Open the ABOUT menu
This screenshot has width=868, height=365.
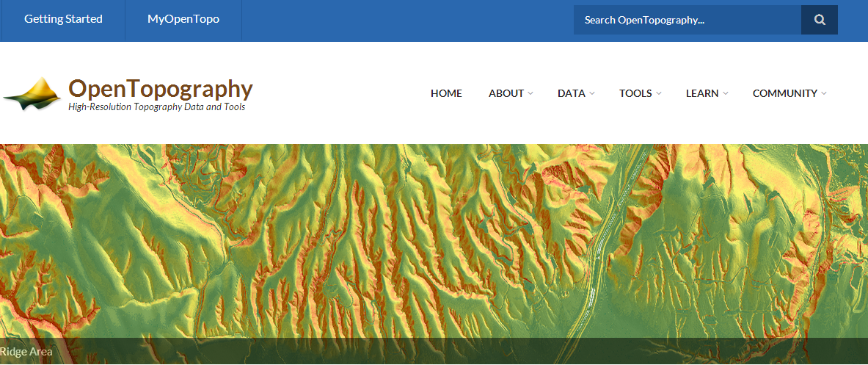[506, 93]
